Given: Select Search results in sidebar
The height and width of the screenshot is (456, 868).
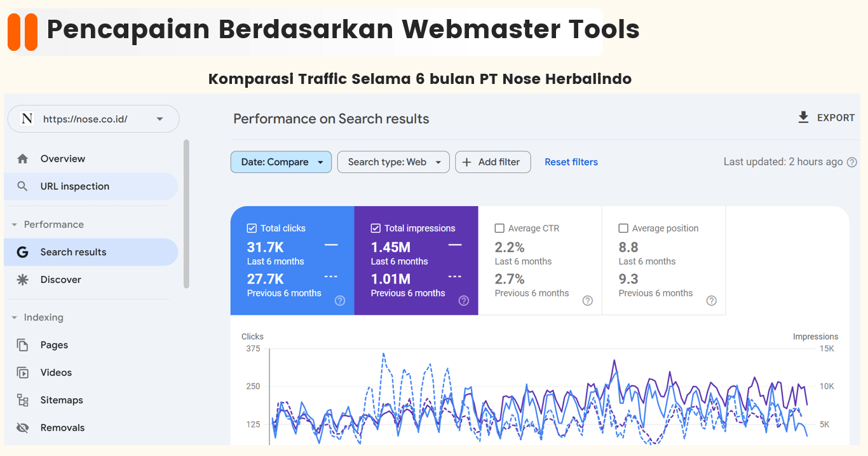Looking at the screenshot, I should click(73, 252).
